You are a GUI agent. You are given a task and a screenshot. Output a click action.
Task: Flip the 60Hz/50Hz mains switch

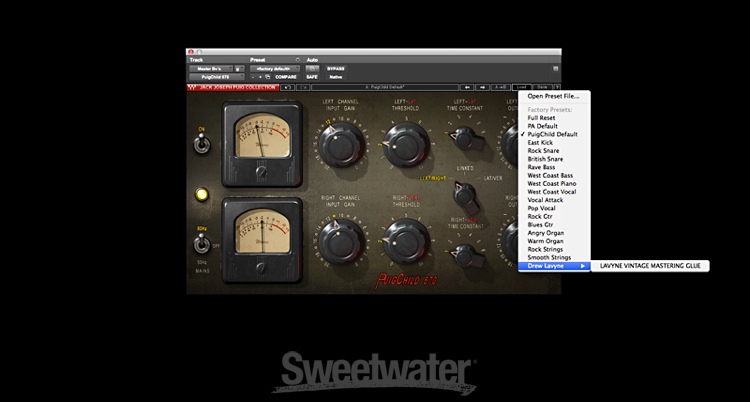[x=202, y=246]
